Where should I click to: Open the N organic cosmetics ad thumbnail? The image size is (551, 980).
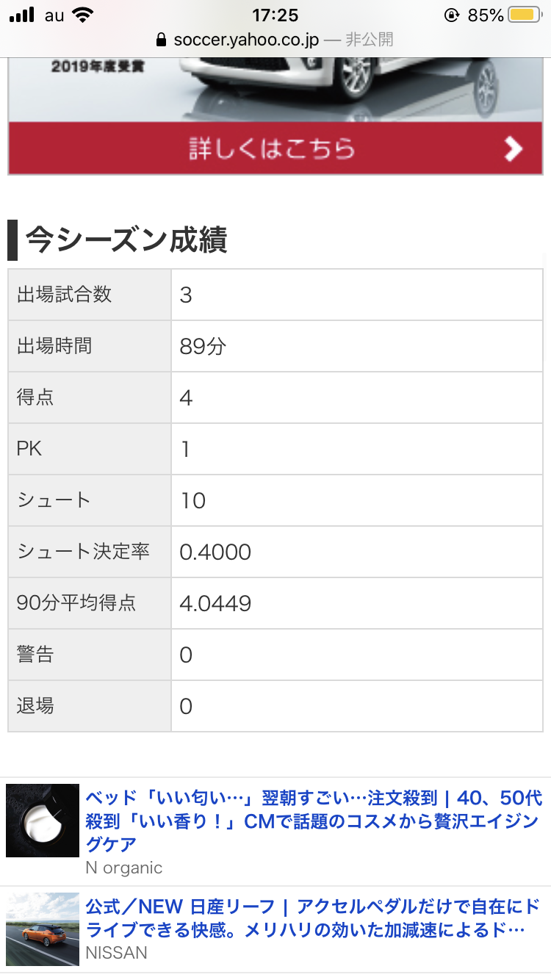pos(43,820)
